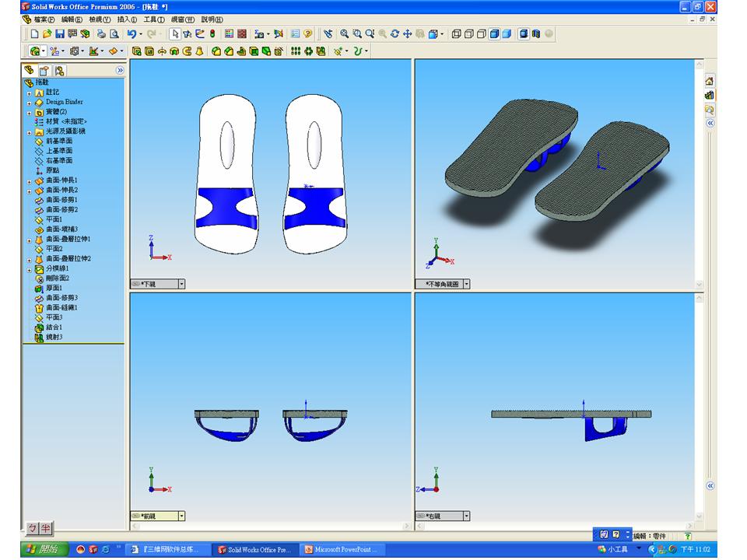Click the Mirror feature icon
Viewport: 747px width, 560px height.
pos(321,51)
